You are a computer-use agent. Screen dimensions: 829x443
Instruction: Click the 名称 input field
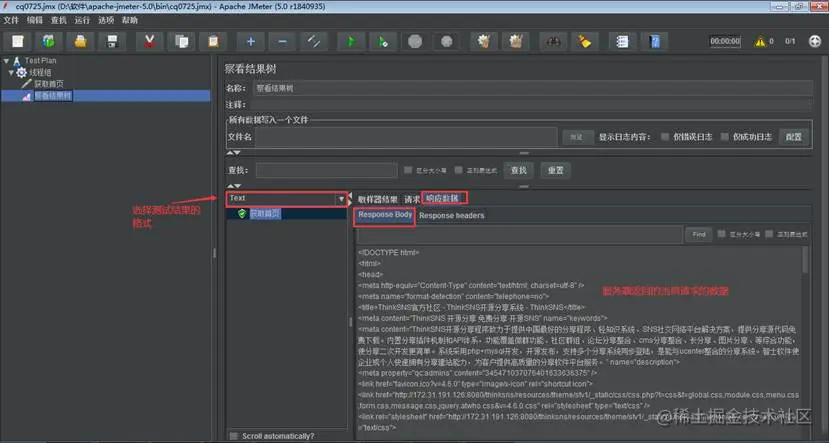tap(533, 88)
